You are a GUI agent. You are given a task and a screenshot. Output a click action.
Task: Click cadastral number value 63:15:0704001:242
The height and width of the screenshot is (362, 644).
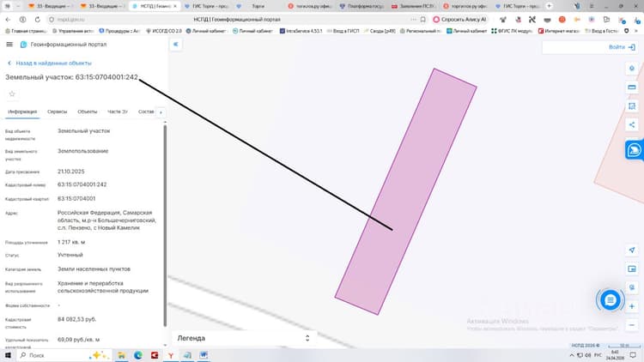[x=82, y=184]
